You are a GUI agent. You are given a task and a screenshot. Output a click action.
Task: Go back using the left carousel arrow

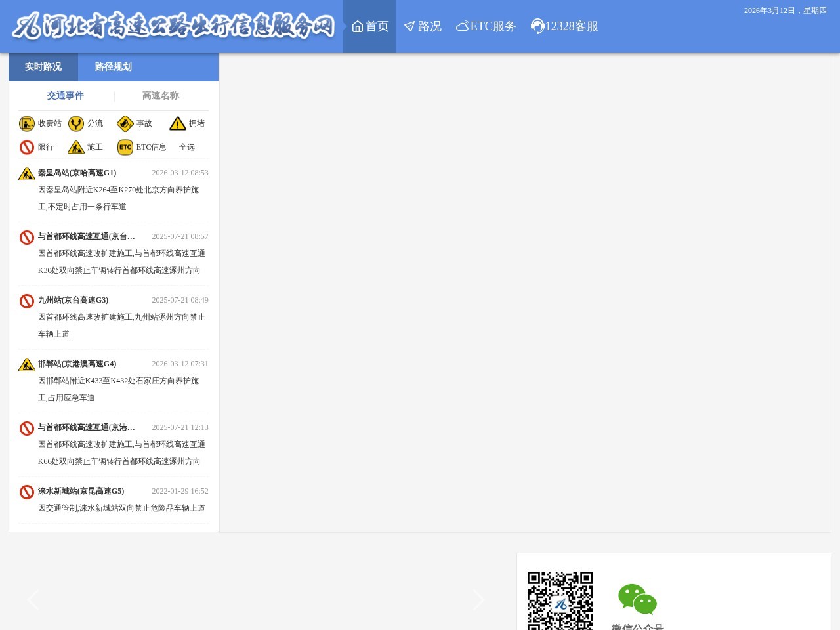[x=33, y=600]
